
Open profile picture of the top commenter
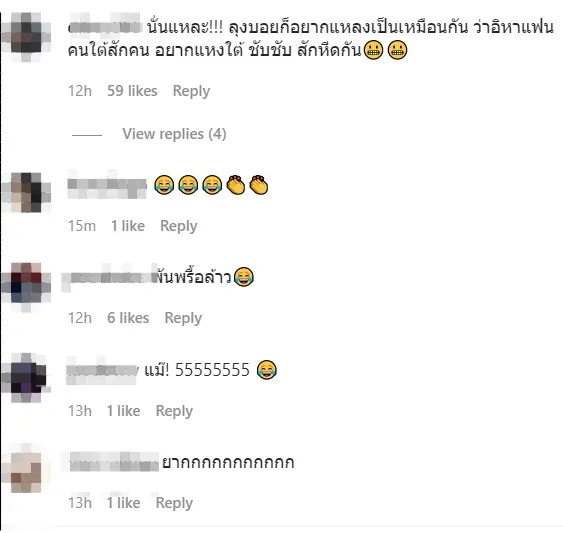click(x=26, y=37)
